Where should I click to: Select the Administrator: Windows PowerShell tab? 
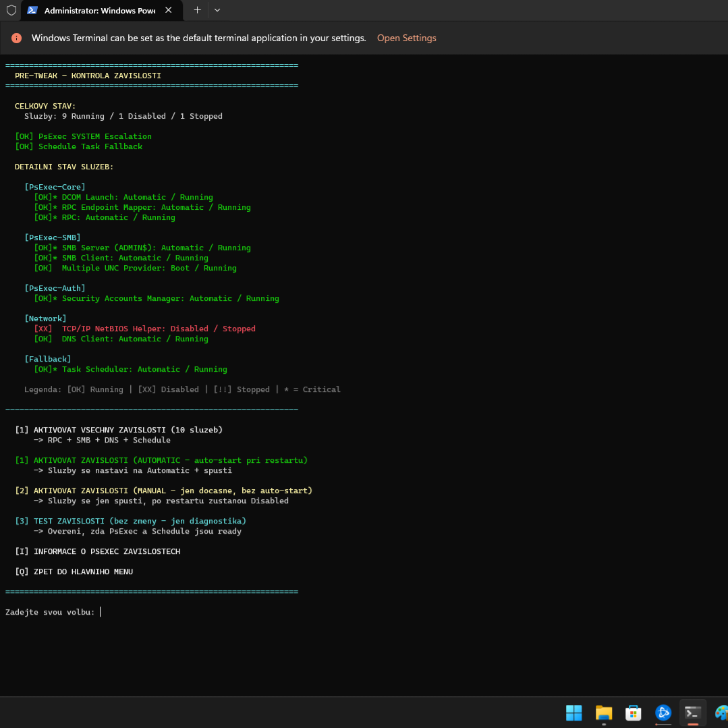pos(99,11)
